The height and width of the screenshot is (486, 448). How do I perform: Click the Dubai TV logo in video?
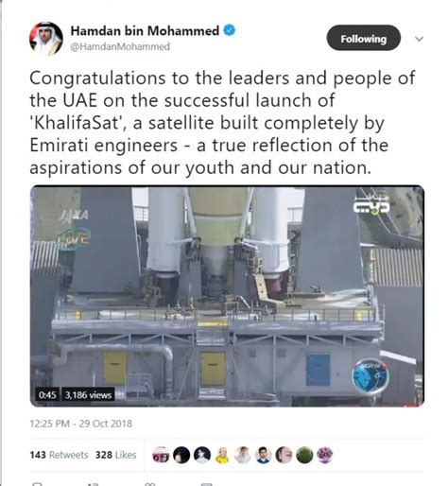371,204
